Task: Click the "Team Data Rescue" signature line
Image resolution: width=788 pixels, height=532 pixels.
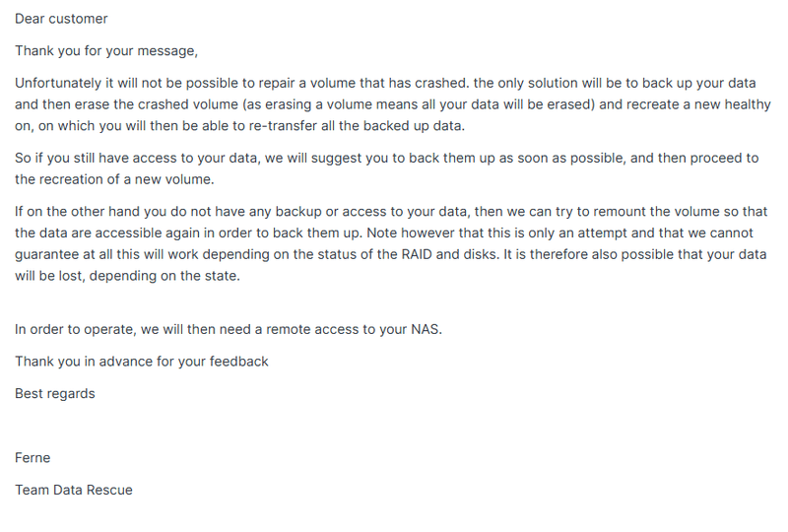Action: 73,490
